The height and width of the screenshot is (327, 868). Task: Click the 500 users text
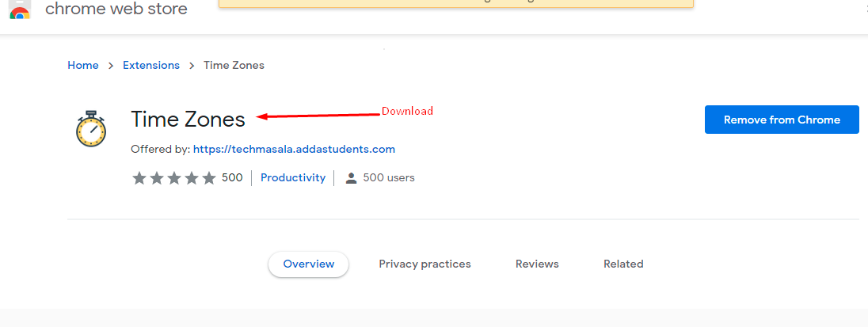[x=389, y=177]
